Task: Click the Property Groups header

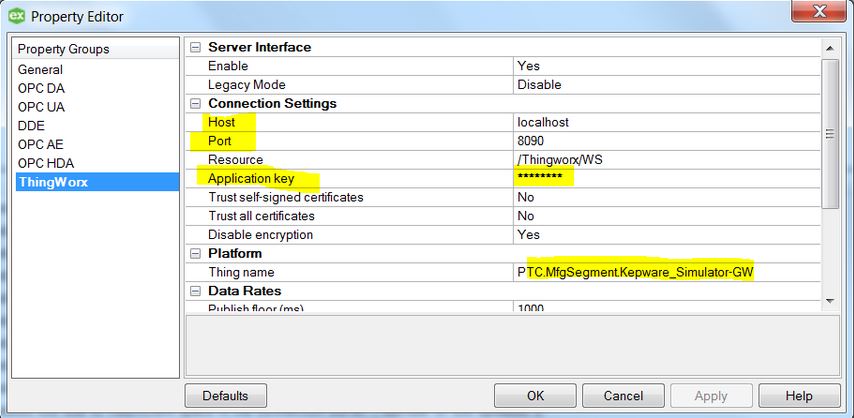Action: (x=95, y=49)
